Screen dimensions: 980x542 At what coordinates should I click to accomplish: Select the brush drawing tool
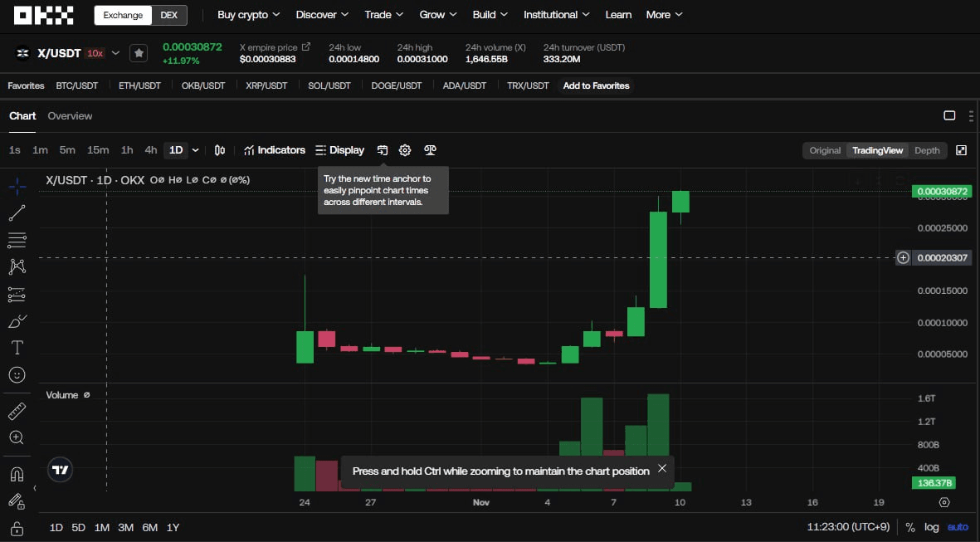(x=17, y=321)
